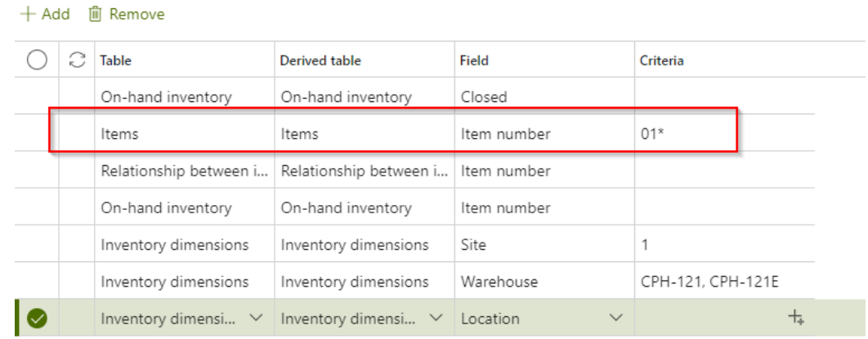This screenshot has height=339, width=868.
Task: Click the refresh icon in grid header
Action: point(78,60)
